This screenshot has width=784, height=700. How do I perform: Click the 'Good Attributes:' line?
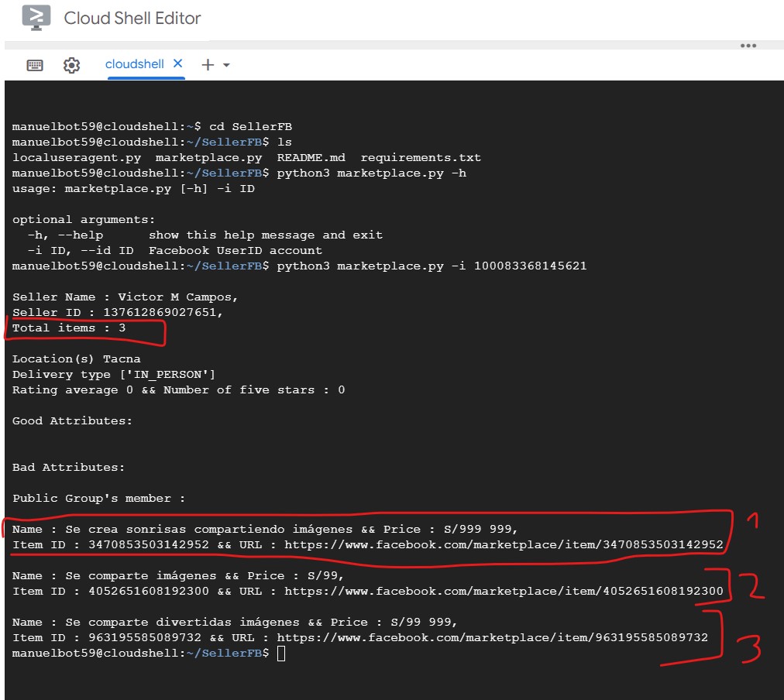pyautogui.click(x=73, y=420)
